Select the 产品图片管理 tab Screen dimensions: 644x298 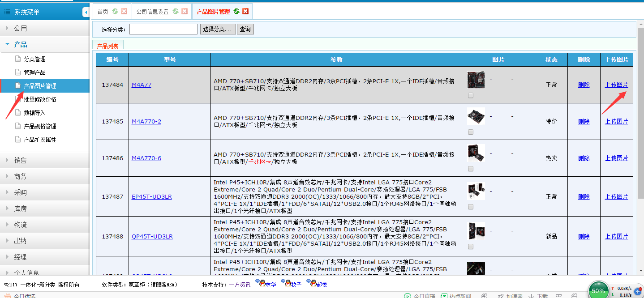tap(213, 12)
